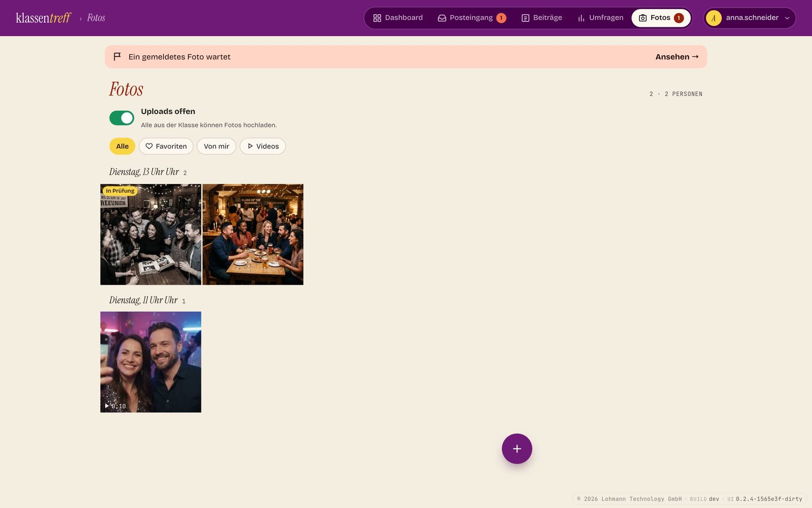Screen dimensions: 812x508
Task: Select the Alle filter chip
Action: (122, 146)
